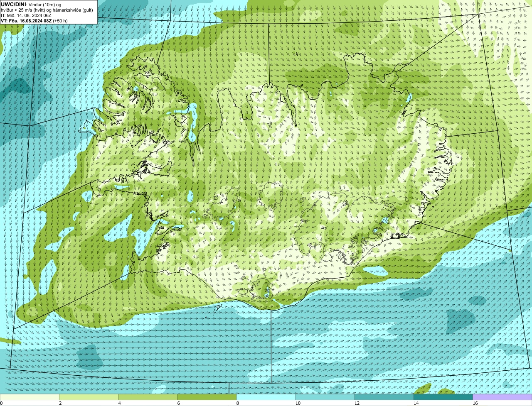Click the scale label '12'

point(357,403)
